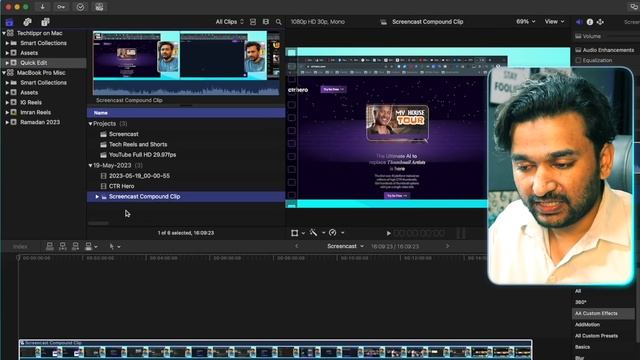Screen dimensions: 640x360
Task: Collapse the Projects group
Action: 91,124
